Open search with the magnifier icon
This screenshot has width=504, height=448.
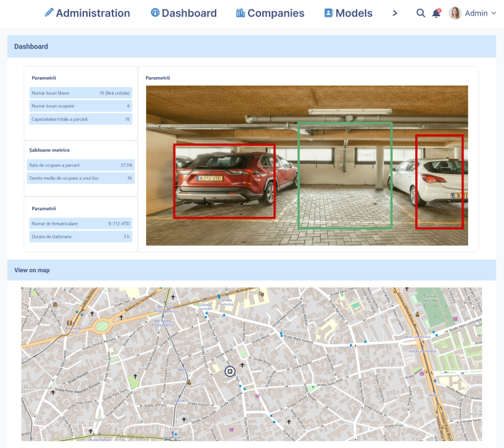pyautogui.click(x=421, y=13)
